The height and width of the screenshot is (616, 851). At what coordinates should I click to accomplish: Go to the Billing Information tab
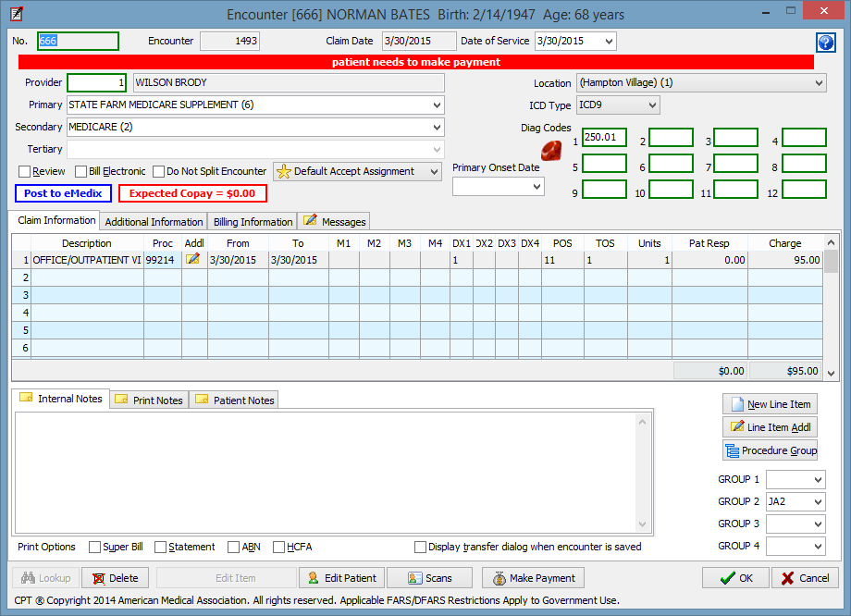point(253,222)
